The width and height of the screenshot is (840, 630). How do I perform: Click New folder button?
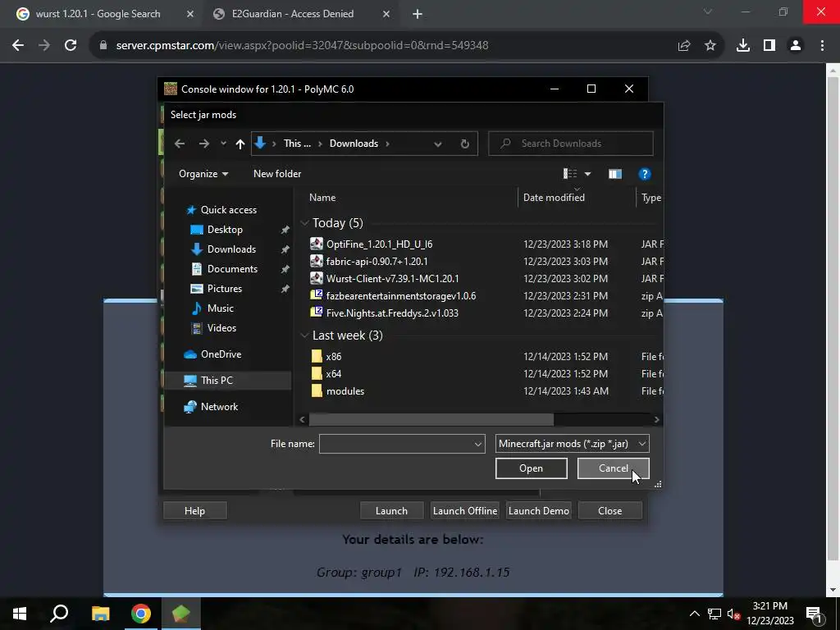coord(277,174)
